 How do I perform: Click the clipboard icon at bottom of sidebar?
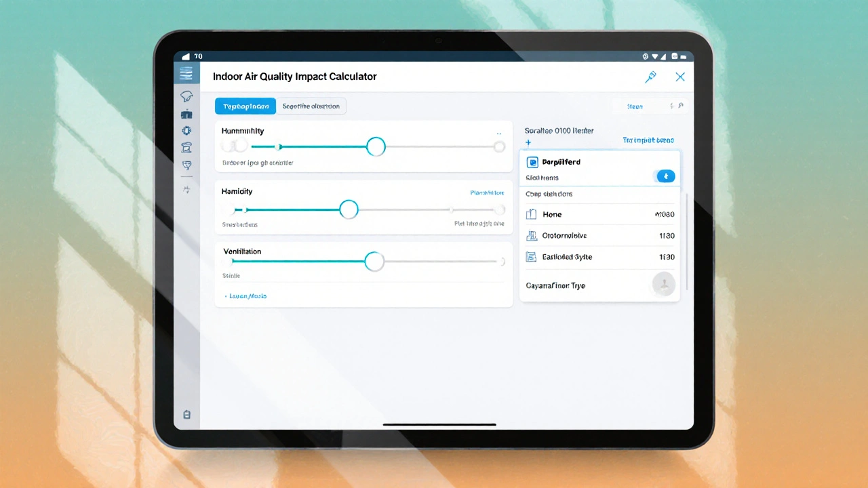click(x=186, y=415)
